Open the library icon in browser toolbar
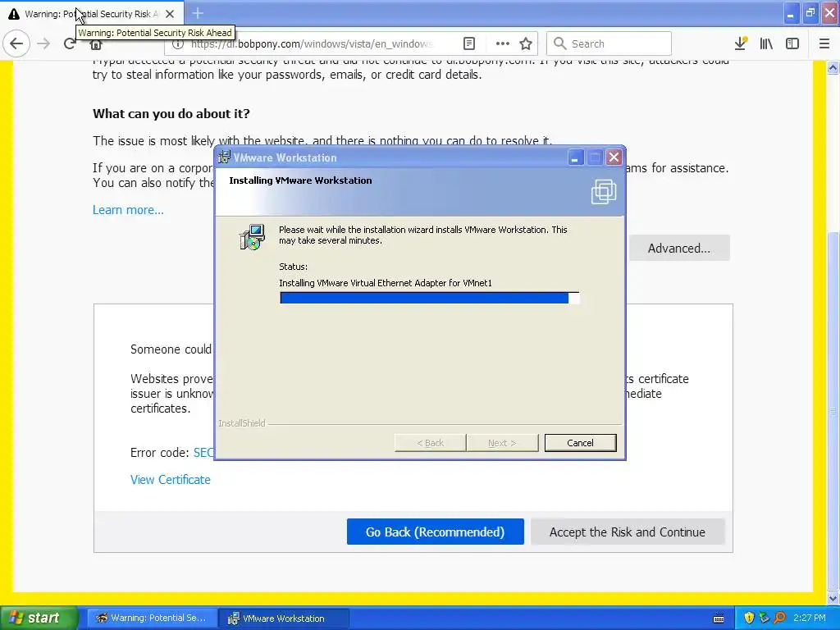This screenshot has height=630, width=840. click(x=766, y=43)
